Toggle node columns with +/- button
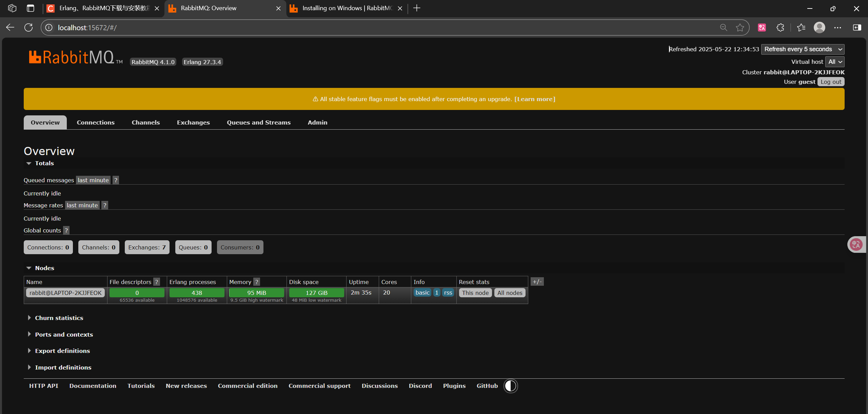This screenshot has width=868, height=414. (x=537, y=282)
